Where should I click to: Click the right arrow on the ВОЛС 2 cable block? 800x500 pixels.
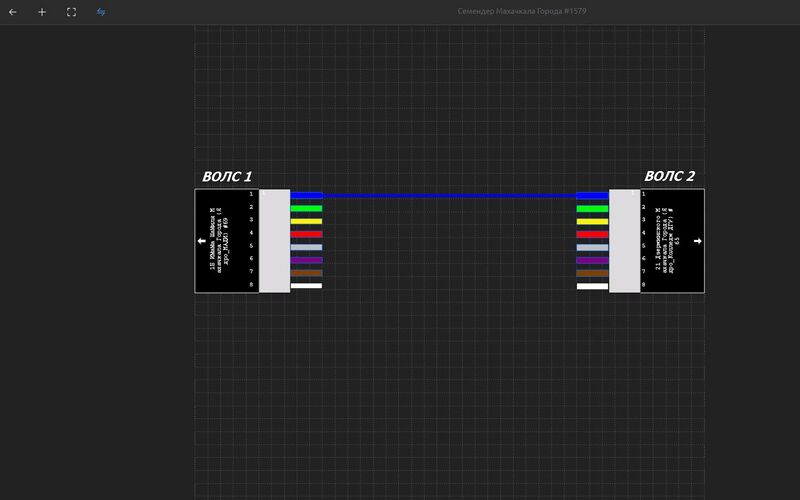697,241
